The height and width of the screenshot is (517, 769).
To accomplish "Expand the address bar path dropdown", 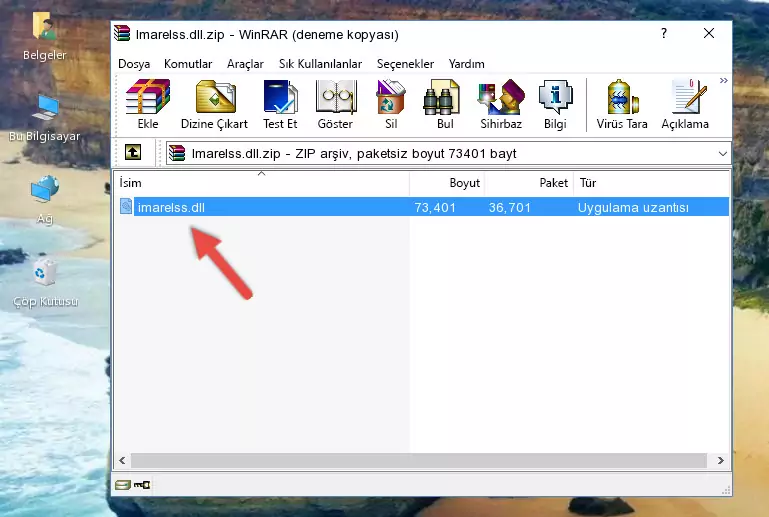I will click(x=722, y=154).
